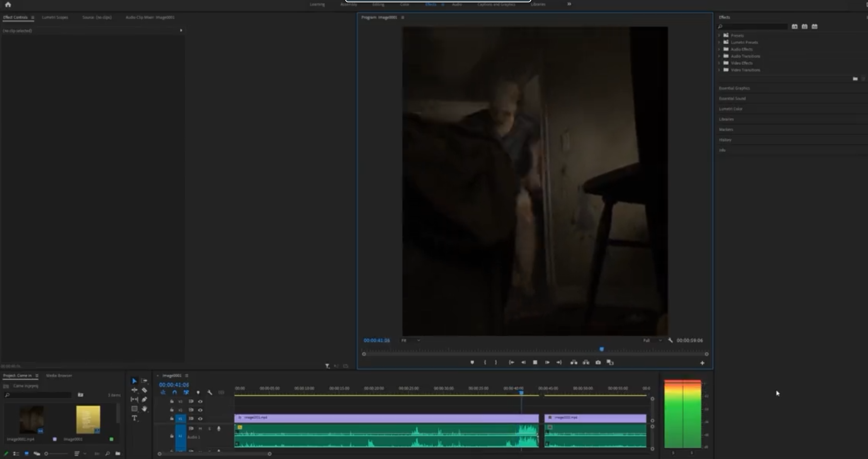This screenshot has width=868, height=459.
Task: Select the Pen tool
Action: 144,399
